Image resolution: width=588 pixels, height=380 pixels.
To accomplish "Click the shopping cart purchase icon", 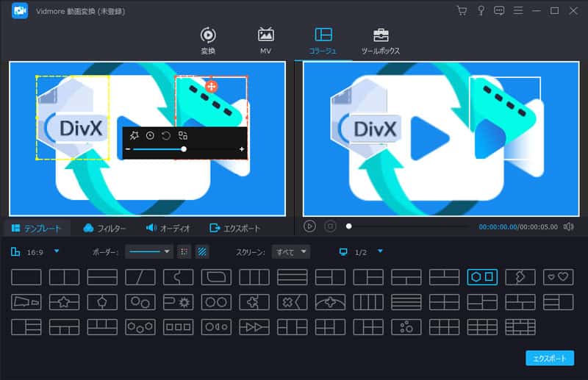I will tap(462, 10).
